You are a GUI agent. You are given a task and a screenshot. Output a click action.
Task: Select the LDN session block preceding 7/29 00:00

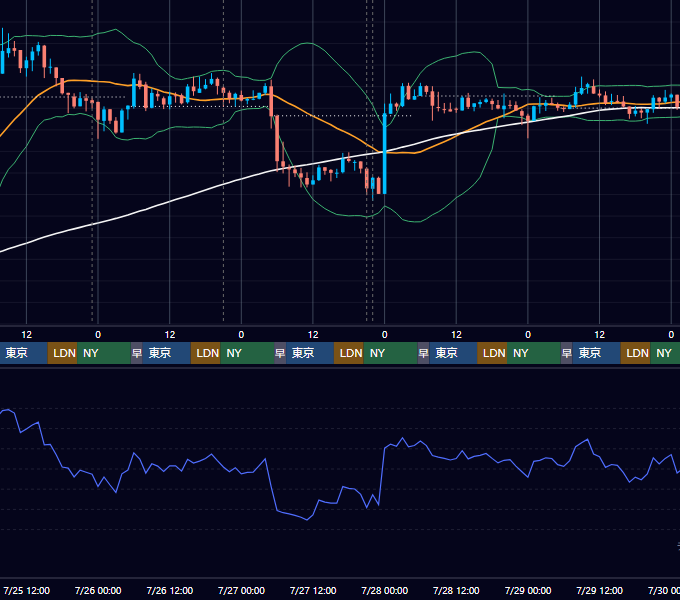492,353
